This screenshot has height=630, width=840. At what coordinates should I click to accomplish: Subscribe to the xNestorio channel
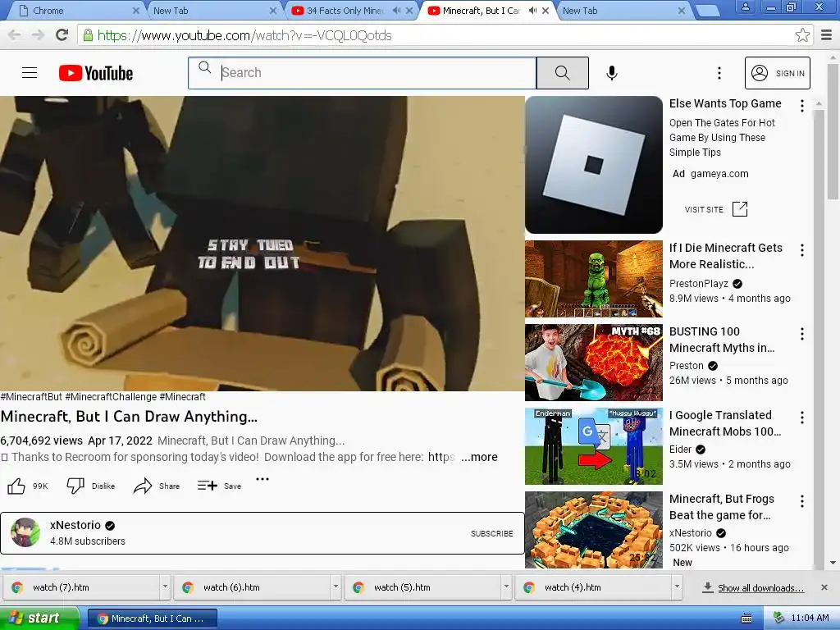coord(492,533)
